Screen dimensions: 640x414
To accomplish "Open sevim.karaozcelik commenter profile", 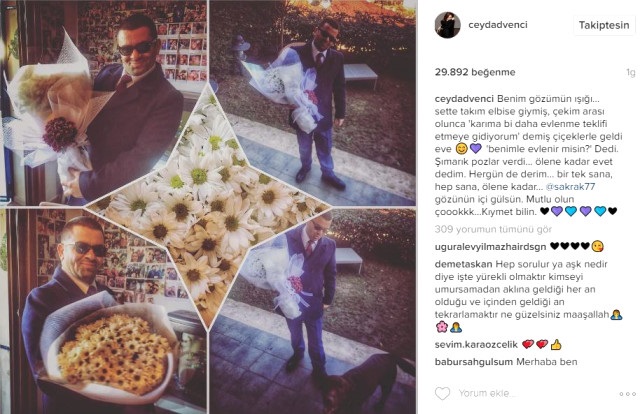I will point(476,345).
